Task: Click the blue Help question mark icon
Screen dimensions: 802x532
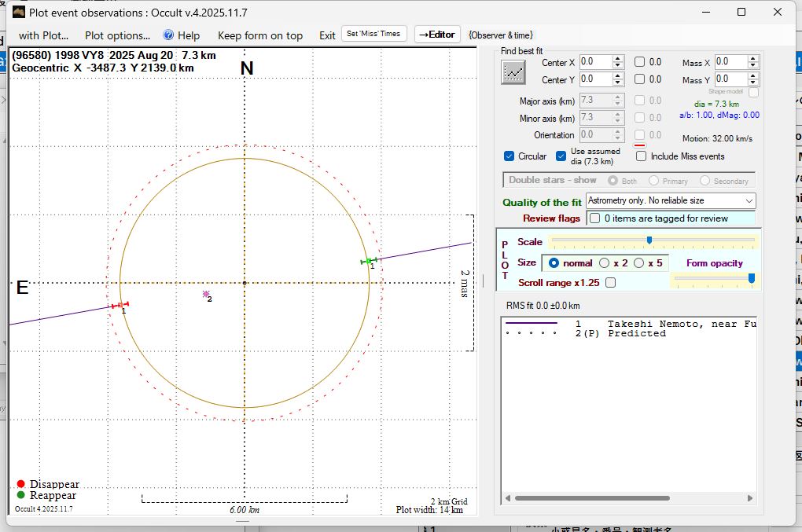Action: point(168,35)
